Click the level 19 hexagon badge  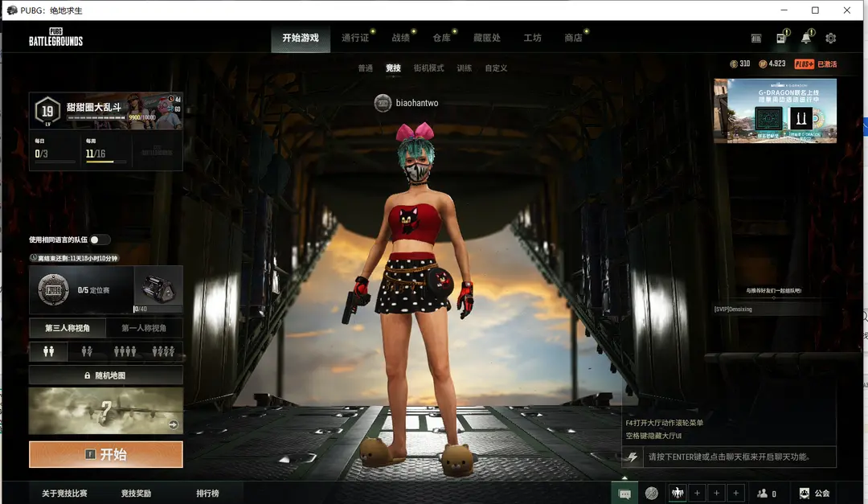coord(47,111)
